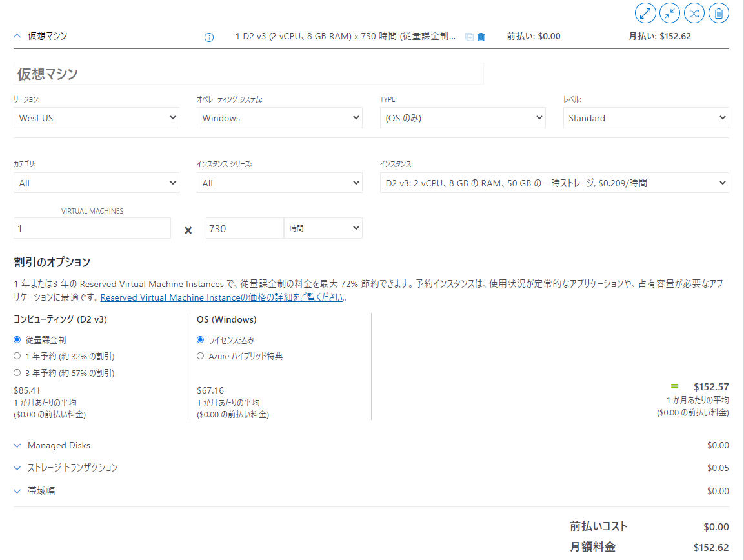Click the shuffle/reorder circular icon

(694, 14)
